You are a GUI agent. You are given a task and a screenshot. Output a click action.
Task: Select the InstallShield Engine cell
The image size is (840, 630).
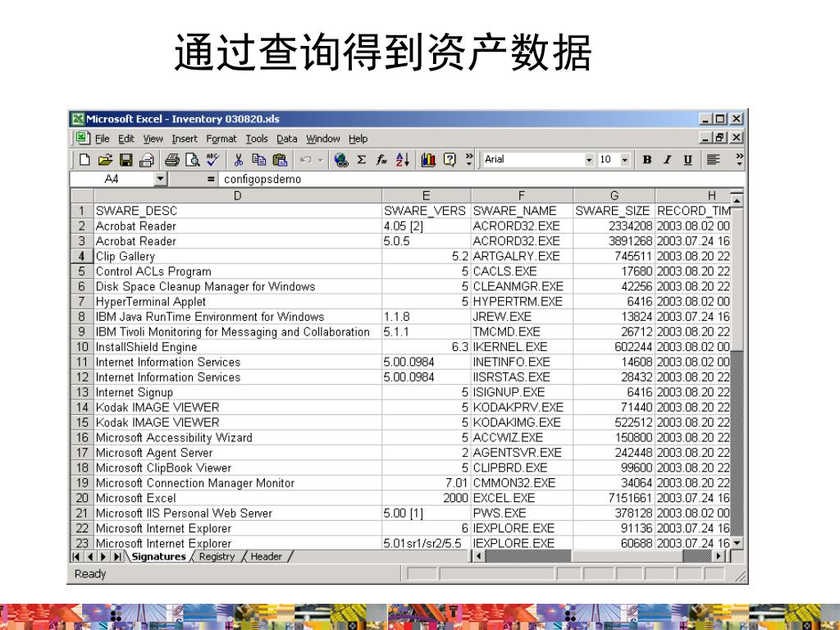click(x=238, y=347)
